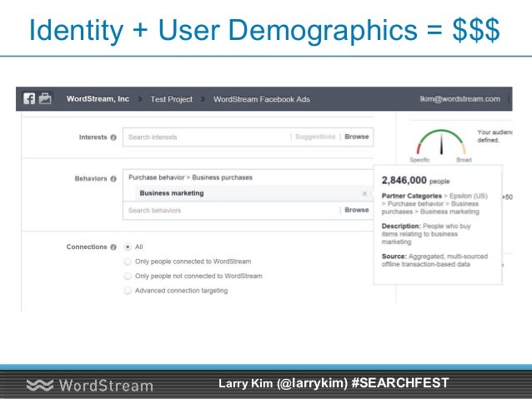Click the WordStream logo in footer
The width and height of the screenshot is (532, 399).
pyautogui.click(x=89, y=386)
